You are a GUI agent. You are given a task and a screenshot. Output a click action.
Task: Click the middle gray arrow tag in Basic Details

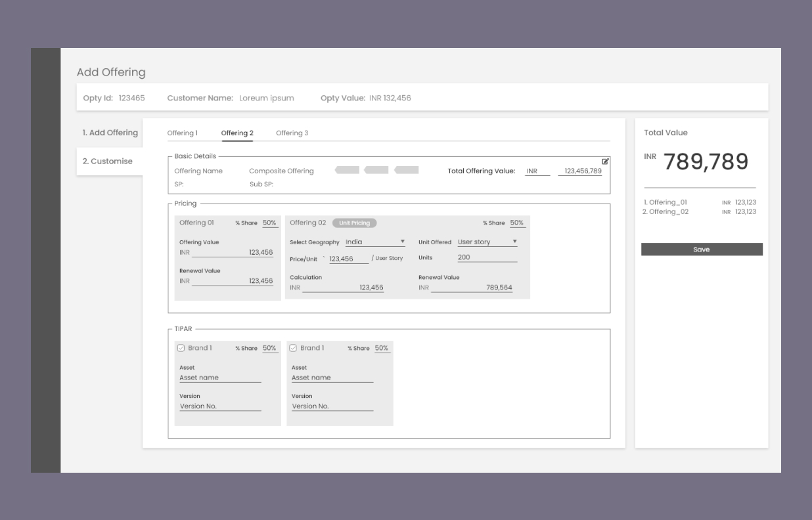click(376, 171)
